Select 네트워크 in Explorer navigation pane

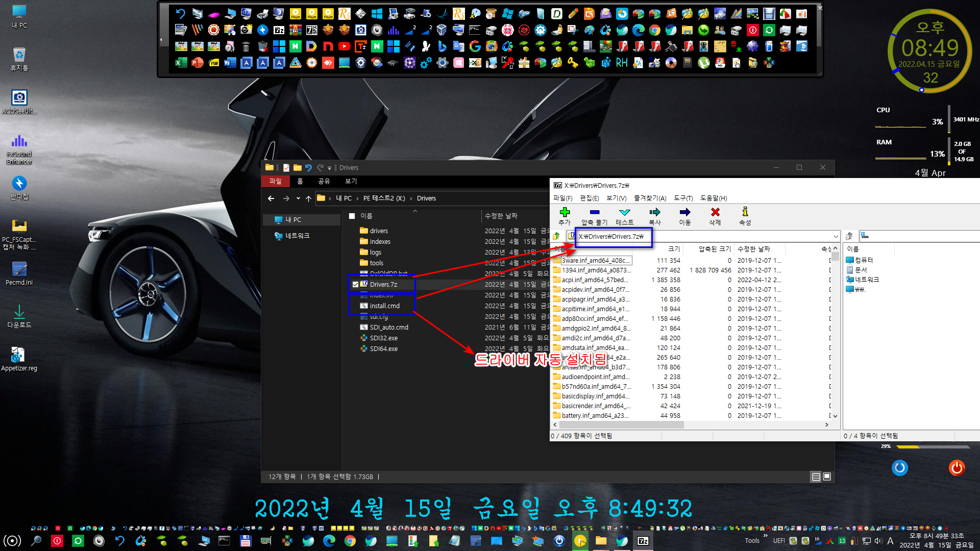pyautogui.click(x=298, y=236)
